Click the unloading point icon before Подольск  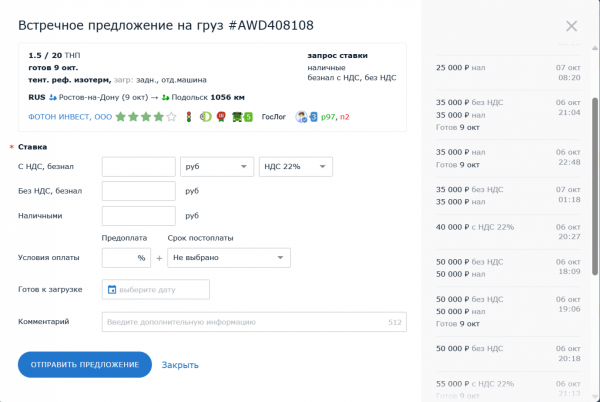pyautogui.click(x=165, y=98)
